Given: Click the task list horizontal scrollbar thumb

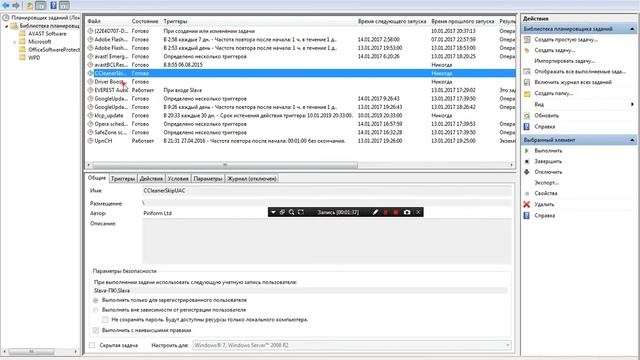Looking at the screenshot, I should [x=225, y=165].
